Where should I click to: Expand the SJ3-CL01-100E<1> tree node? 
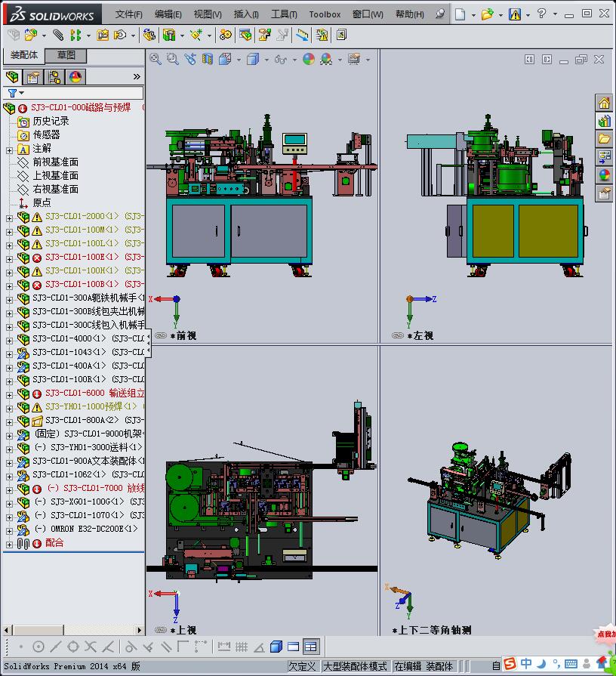click(x=9, y=259)
